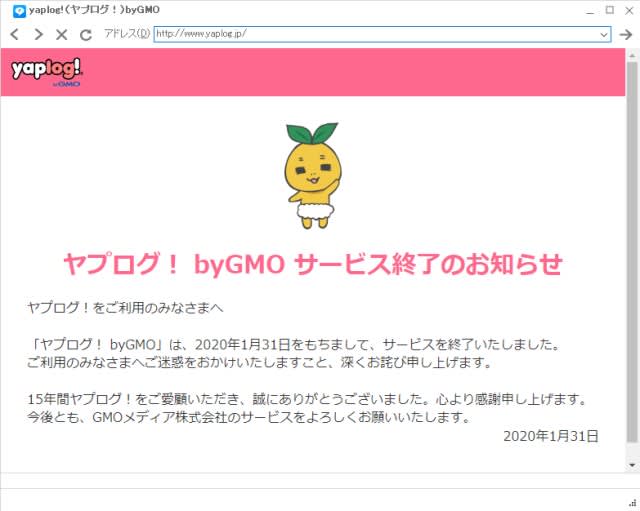Click the text ヤプログ！をご利用のみなさまへ
The image size is (640, 511).
125,308
